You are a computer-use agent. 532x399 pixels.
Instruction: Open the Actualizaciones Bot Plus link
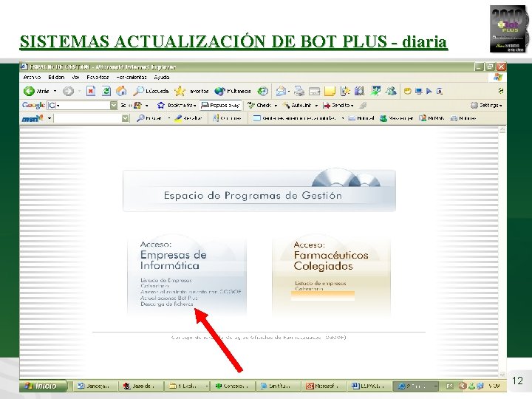tap(168, 298)
